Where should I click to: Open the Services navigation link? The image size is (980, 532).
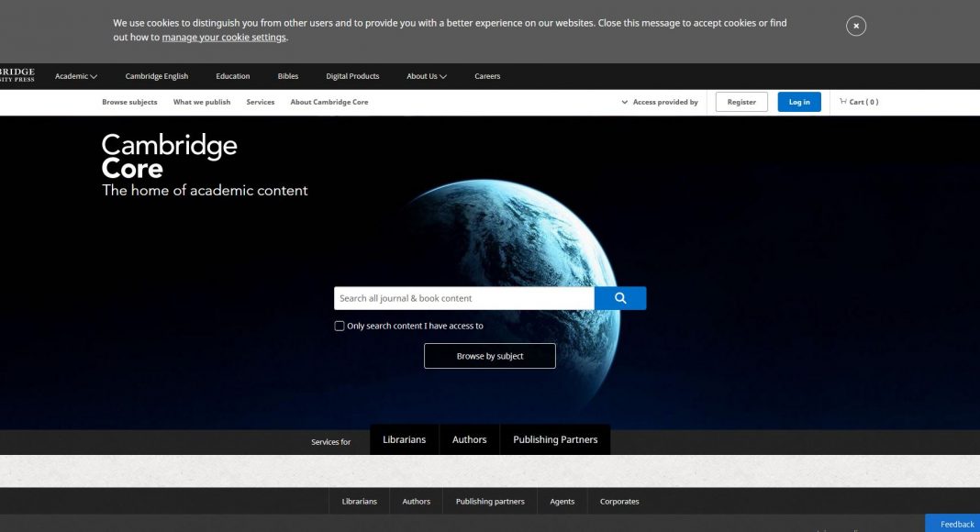tap(260, 102)
